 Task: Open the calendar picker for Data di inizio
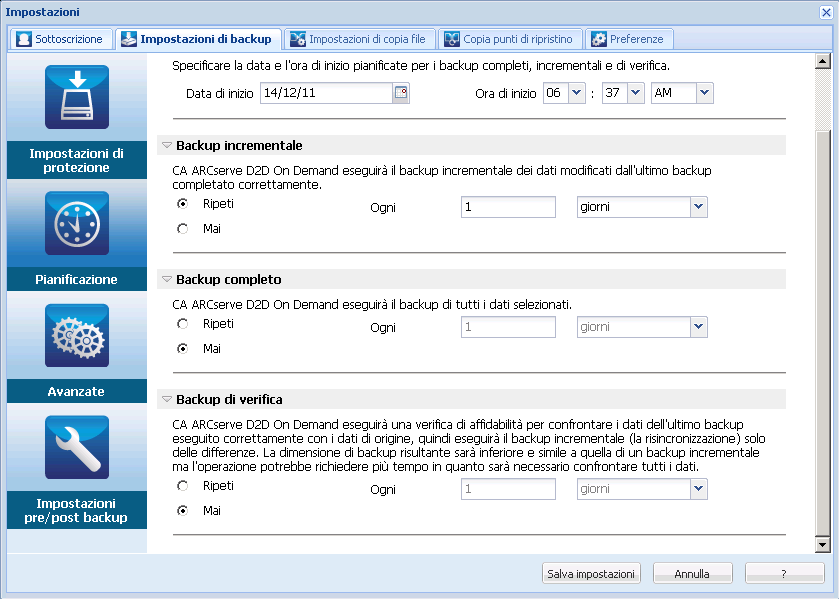(x=401, y=93)
